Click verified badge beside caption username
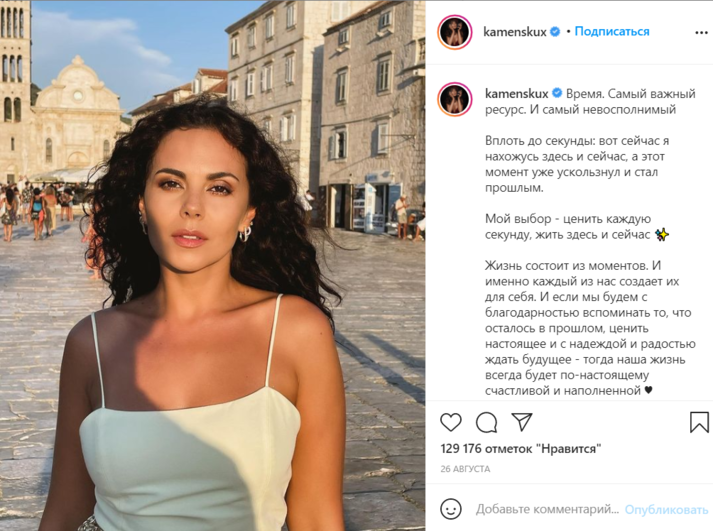The height and width of the screenshot is (531, 713). coord(557,94)
